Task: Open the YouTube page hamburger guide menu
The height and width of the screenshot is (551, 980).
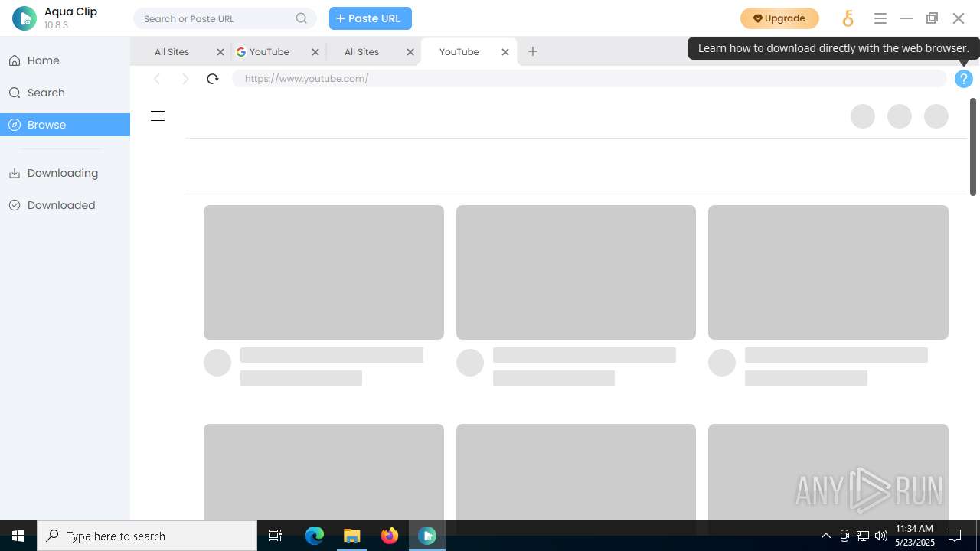Action: point(158,116)
